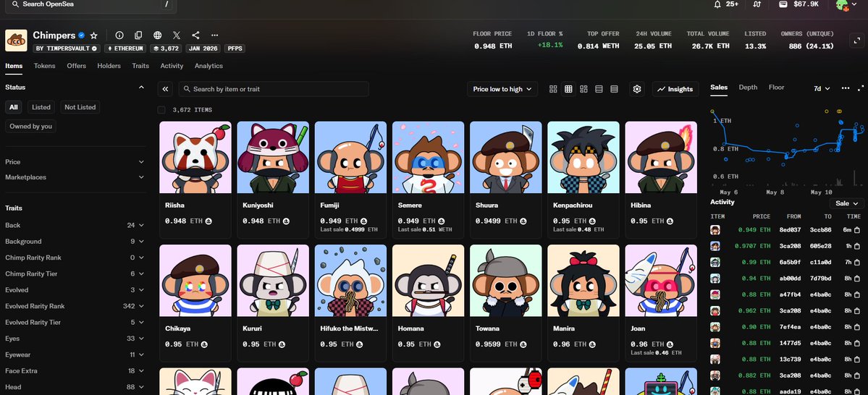
Task: Expand collection stats bar fullscreen icon
Action: [856, 40]
